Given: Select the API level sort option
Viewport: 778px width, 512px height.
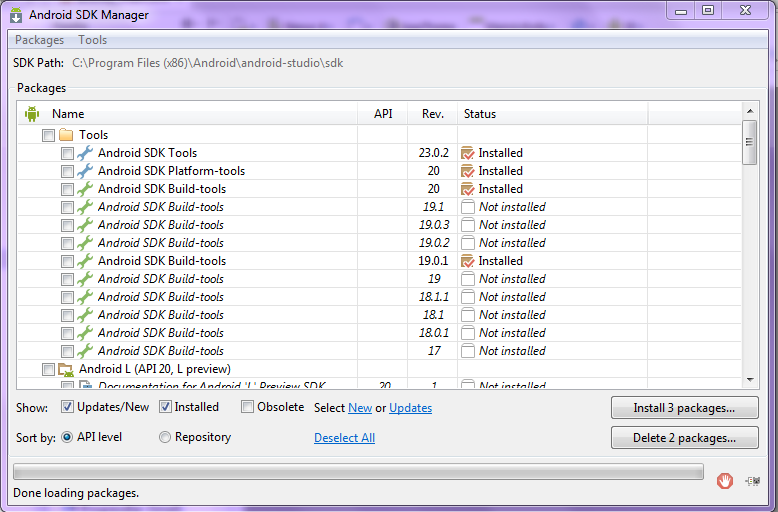Looking at the screenshot, I should (67, 437).
